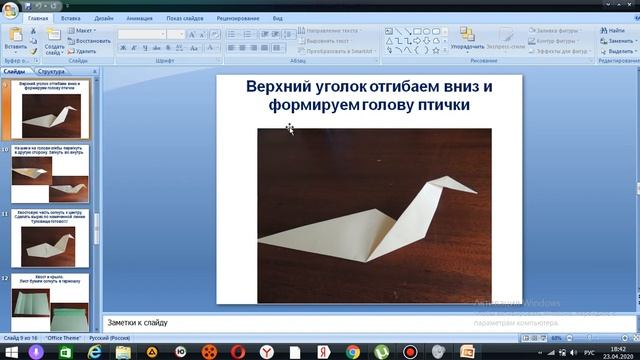Click the Office button logo
Viewport: 640px width, 360px height.
pyautogui.click(x=10, y=10)
